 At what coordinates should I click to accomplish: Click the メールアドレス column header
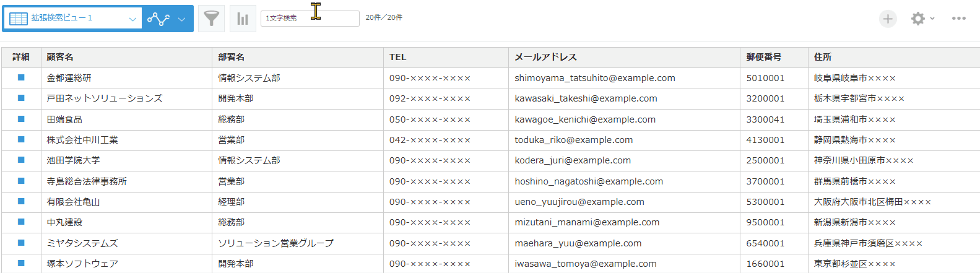545,57
